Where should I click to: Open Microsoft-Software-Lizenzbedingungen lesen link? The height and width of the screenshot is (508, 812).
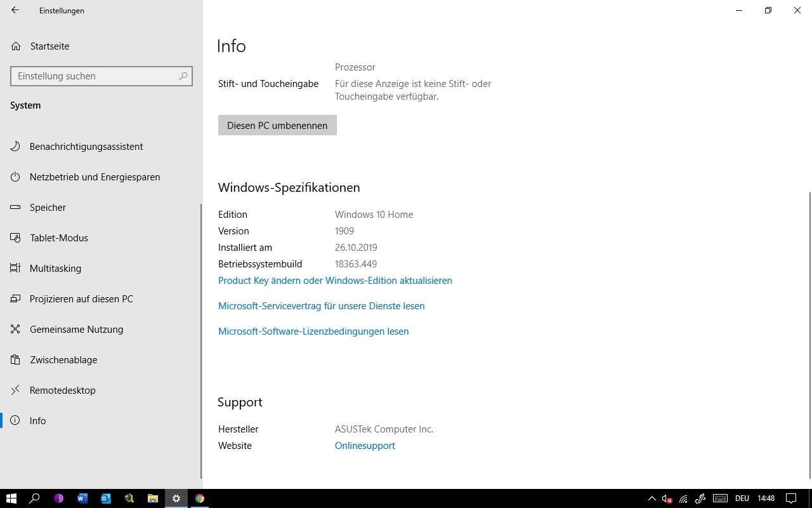pyautogui.click(x=313, y=331)
